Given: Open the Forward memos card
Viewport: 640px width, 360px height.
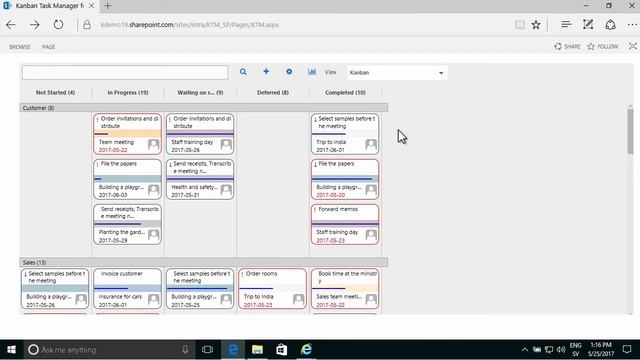Looking at the screenshot, I should [x=345, y=224].
